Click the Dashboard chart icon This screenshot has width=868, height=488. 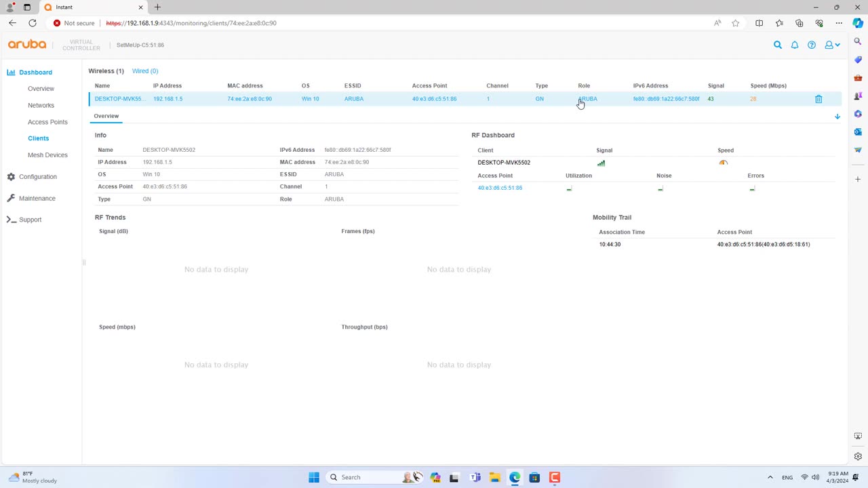[x=11, y=72]
